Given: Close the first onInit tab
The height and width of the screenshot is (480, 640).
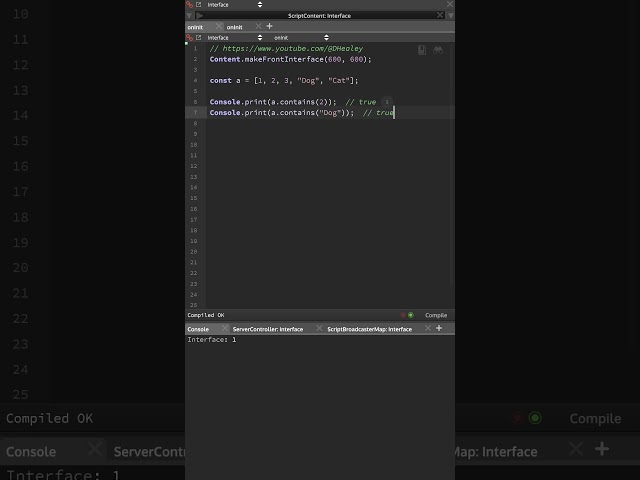Looking at the screenshot, I should coord(219,26).
